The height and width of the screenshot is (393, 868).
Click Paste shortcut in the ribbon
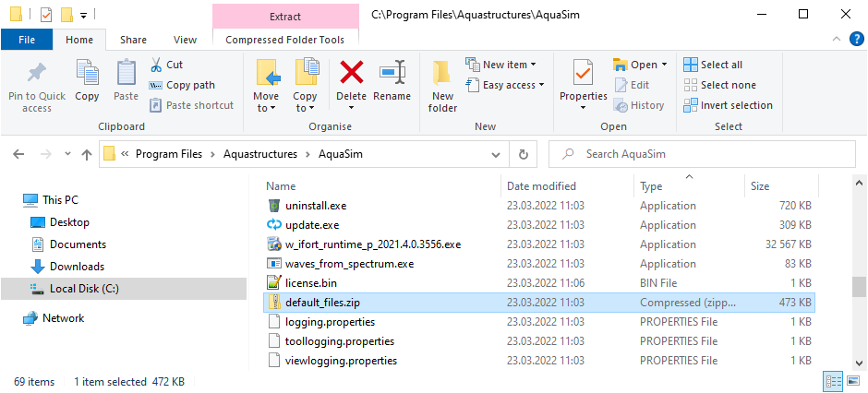click(191, 105)
